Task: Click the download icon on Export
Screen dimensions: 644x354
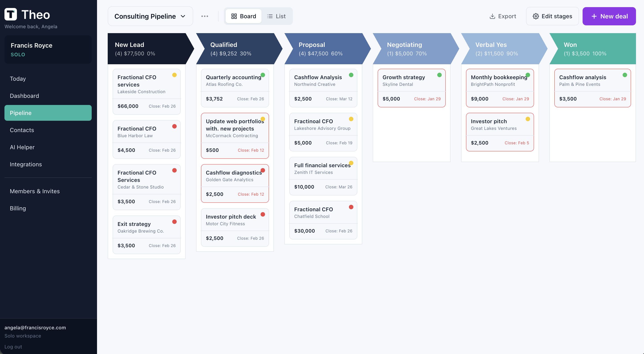Action: 492,16
